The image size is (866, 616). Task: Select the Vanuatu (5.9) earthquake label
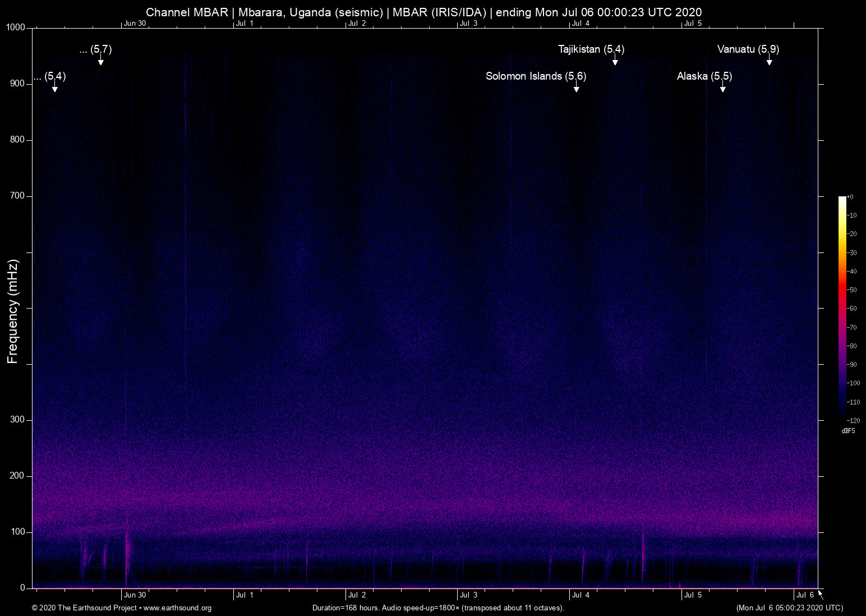click(748, 49)
